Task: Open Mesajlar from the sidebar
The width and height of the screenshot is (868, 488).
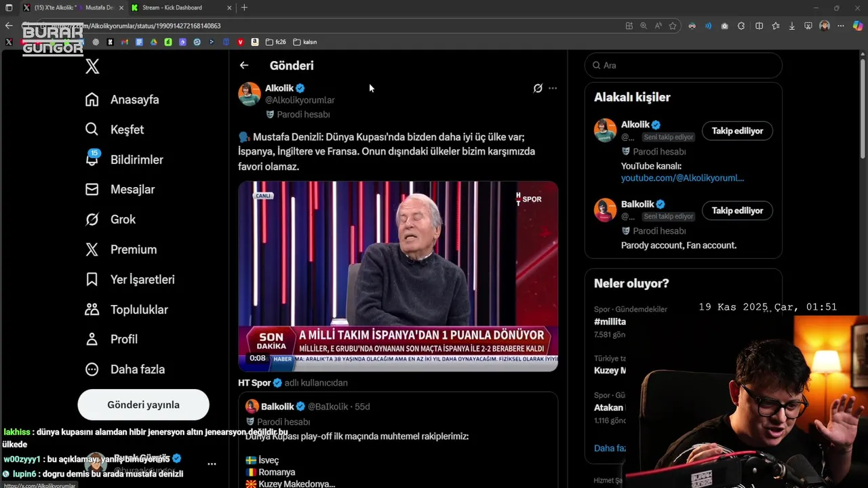Action: tap(119, 189)
